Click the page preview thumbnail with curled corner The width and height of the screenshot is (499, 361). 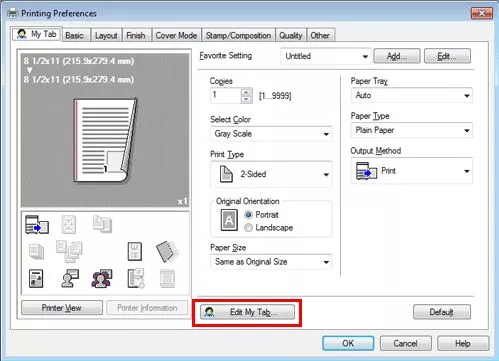pyautogui.click(x=105, y=140)
